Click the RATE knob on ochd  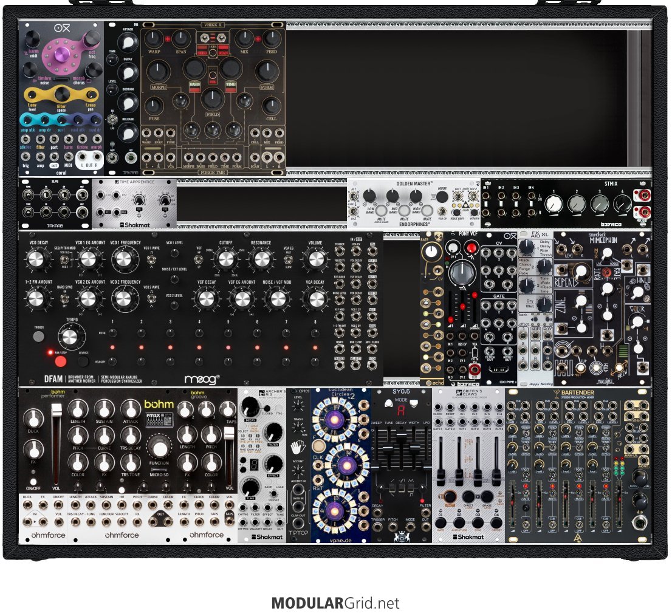431,252
